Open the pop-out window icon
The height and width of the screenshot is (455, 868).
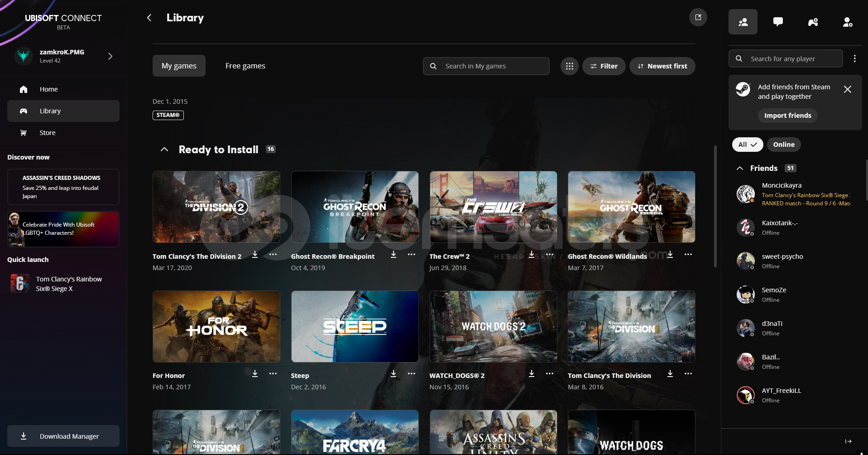(698, 17)
